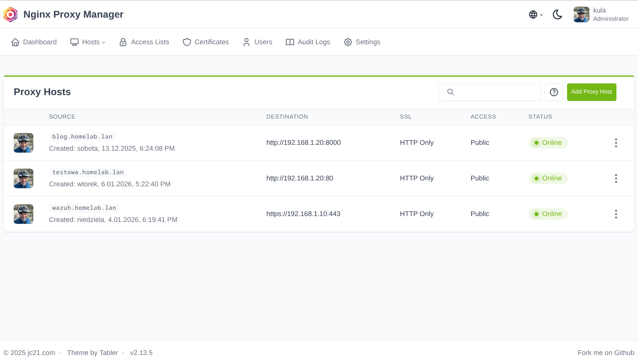Expand the Hosts navigation dropdown
Viewport: 638px width, 364px height.
103,42
